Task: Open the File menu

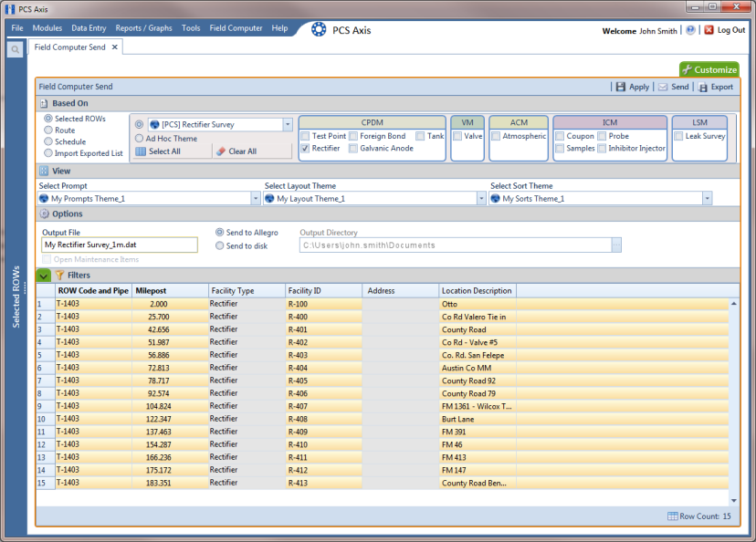Action: point(17,28)
